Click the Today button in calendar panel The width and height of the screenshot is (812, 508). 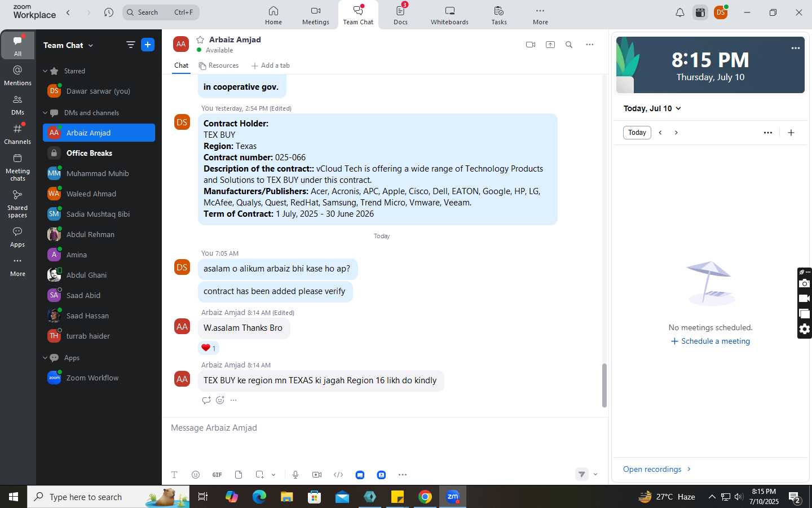[637, 133]
